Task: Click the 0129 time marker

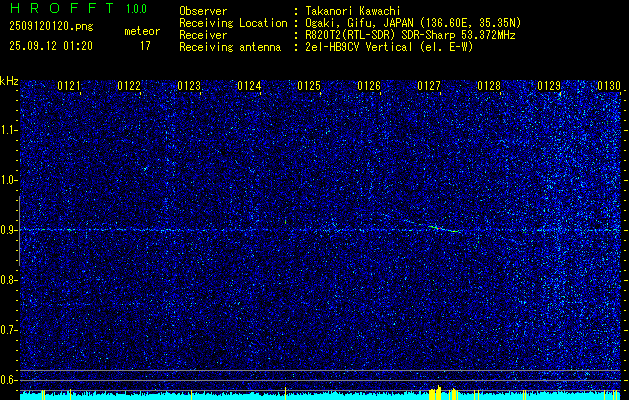Action: tap(549, 86)
